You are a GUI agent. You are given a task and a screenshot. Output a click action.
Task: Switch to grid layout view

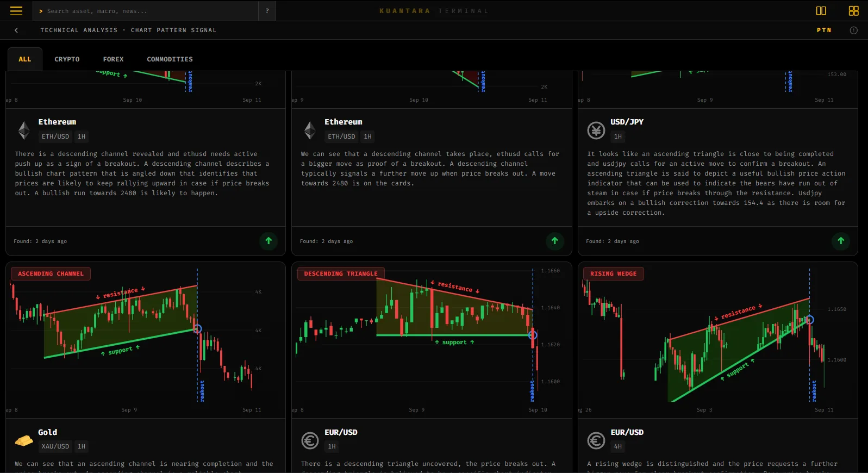(853, 11)
